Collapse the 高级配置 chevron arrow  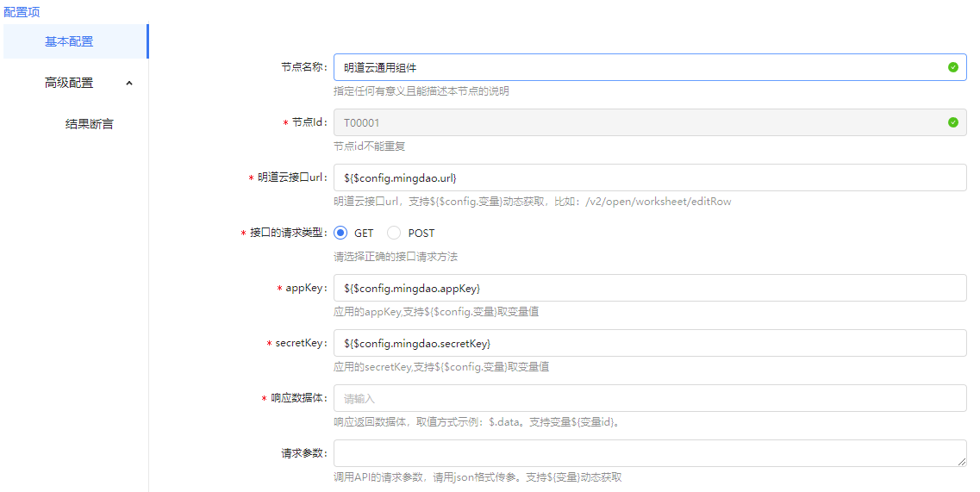[129, 83]
